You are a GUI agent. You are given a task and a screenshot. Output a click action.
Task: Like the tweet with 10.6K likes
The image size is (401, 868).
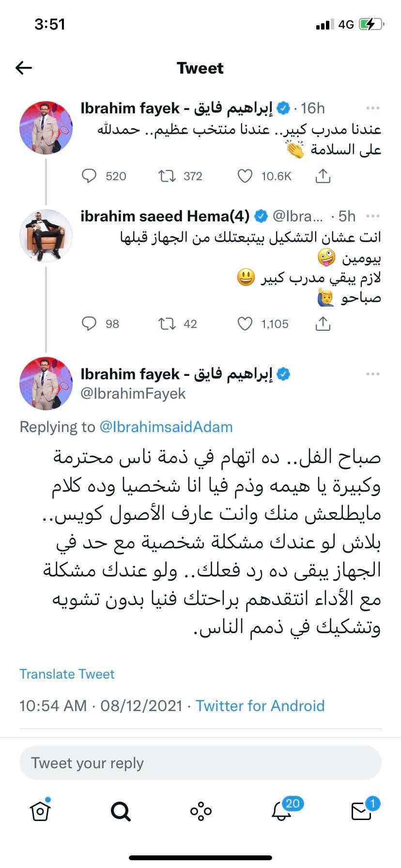click(x=245, y=176)
